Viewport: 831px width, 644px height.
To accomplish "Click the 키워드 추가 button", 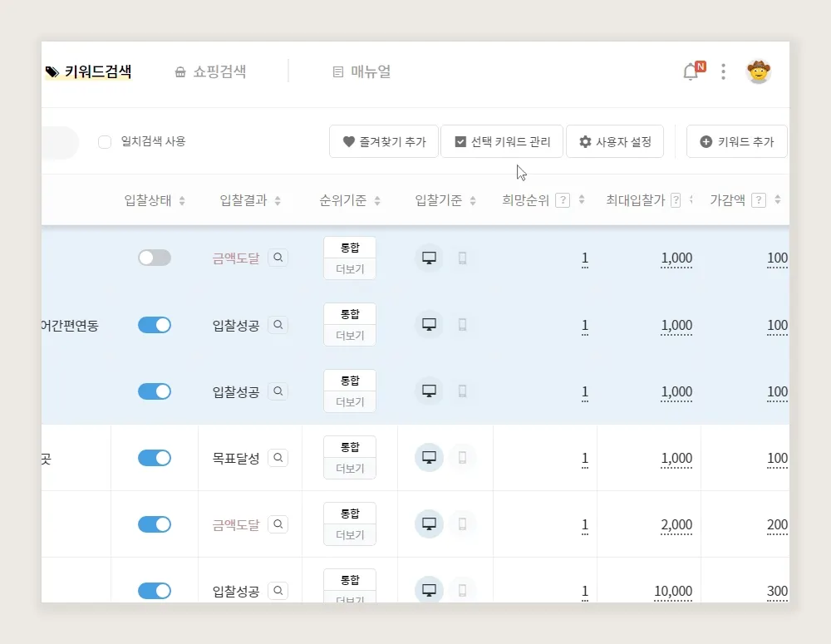I will [x=737, y=142].
